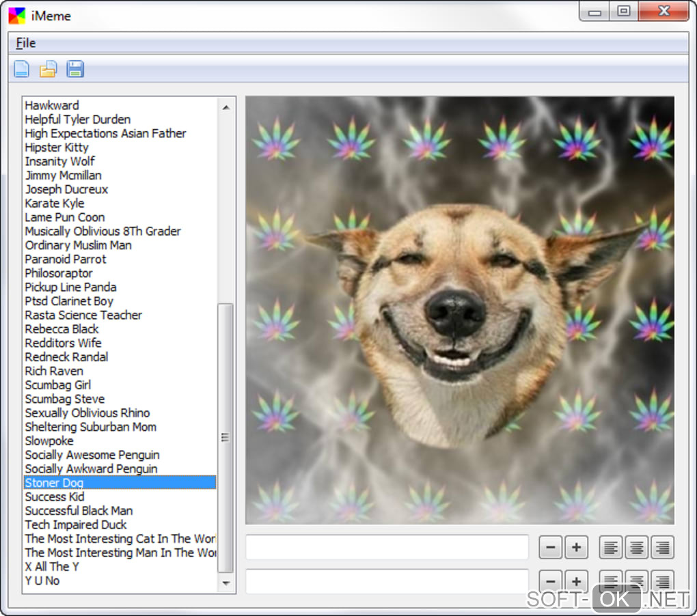Click the scroll up arrow of meme list

point(225,107)
